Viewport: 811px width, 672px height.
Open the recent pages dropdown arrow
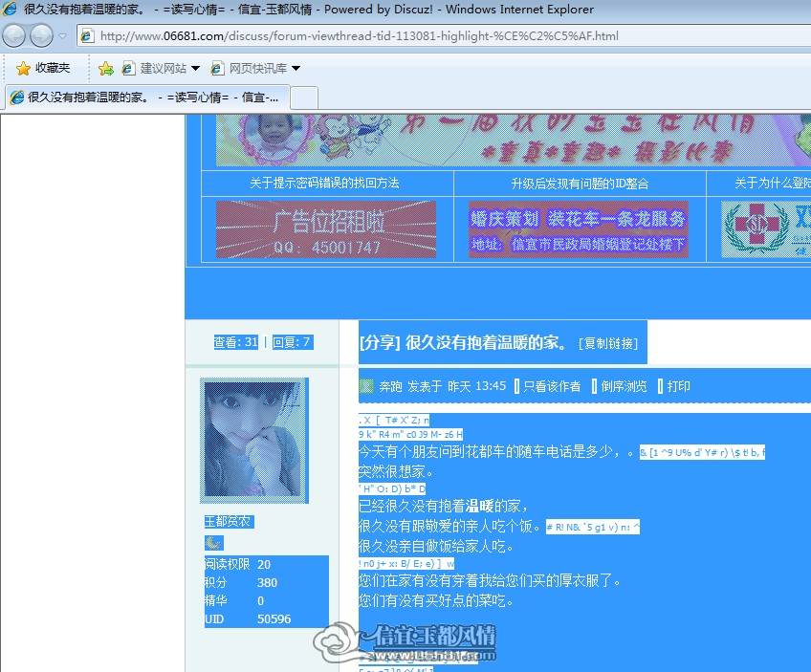coord(62,36)
